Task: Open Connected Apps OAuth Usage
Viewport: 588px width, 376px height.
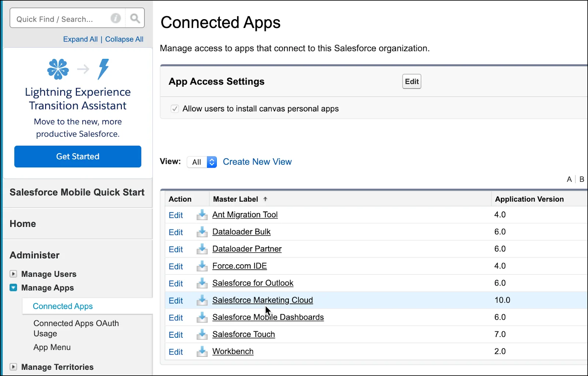Action: tap(76, 328)
